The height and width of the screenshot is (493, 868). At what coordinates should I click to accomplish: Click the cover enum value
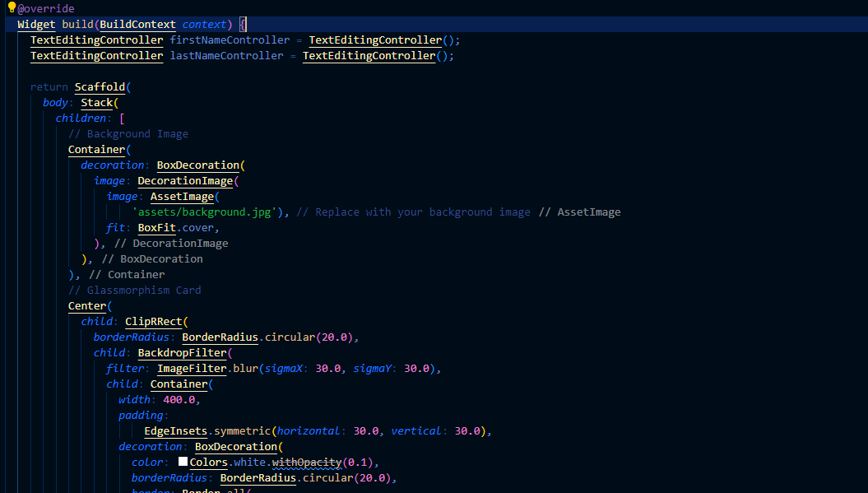pyautogui.click(x=198, y=228)
